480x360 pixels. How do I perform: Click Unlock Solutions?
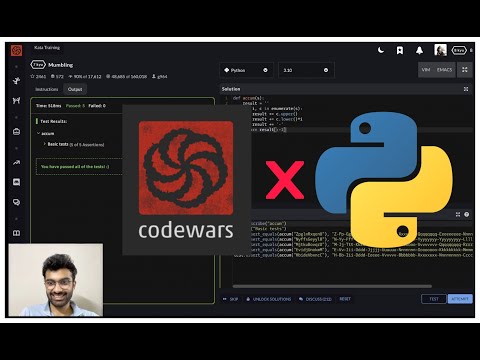point(269,299)
